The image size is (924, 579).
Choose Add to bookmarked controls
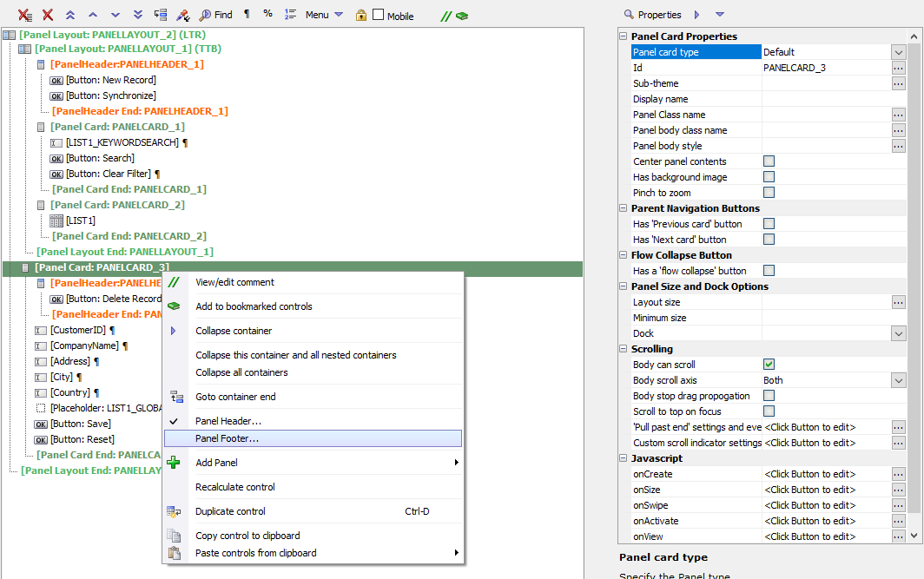tap(313, 306)
